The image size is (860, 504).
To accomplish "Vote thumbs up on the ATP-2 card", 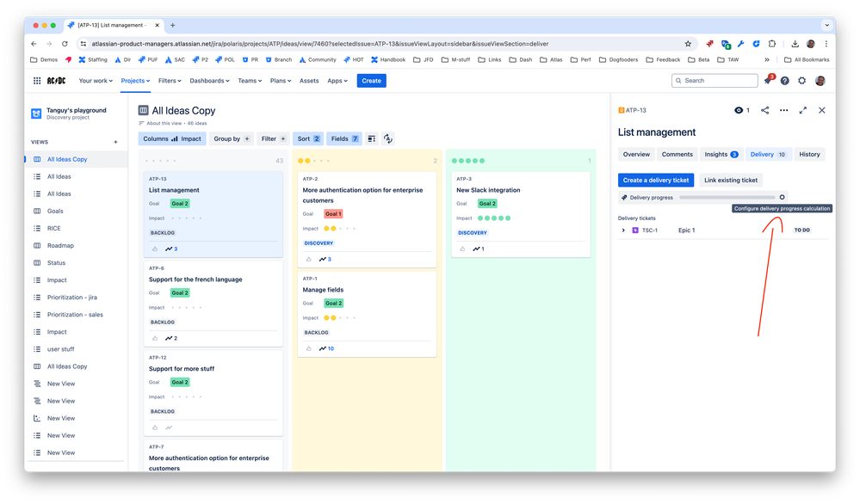I will (x=309, y=259).
